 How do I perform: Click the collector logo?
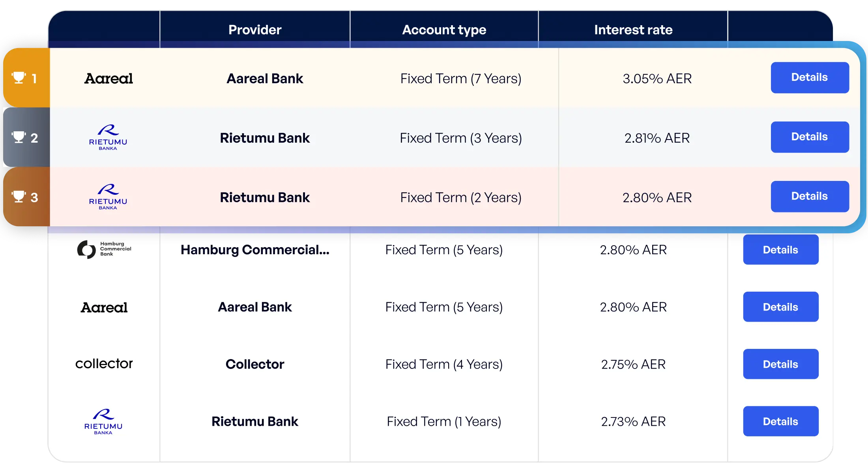[x=104, y=363]
